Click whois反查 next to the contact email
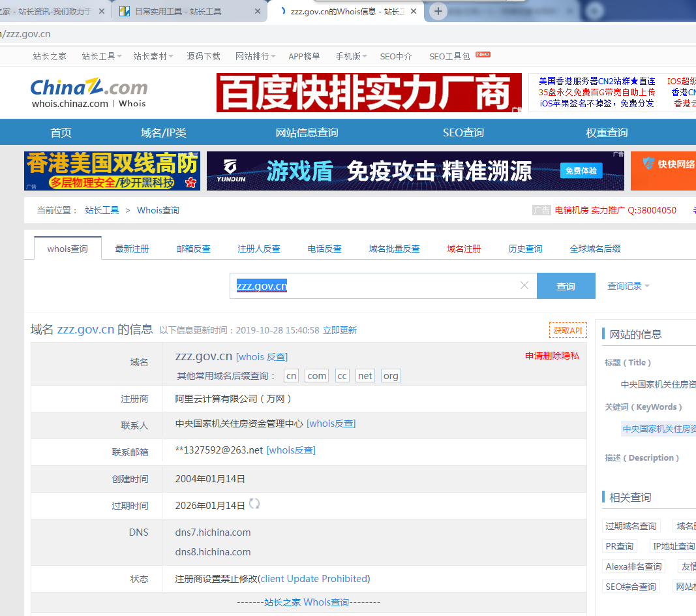 (x=291, y=450)
